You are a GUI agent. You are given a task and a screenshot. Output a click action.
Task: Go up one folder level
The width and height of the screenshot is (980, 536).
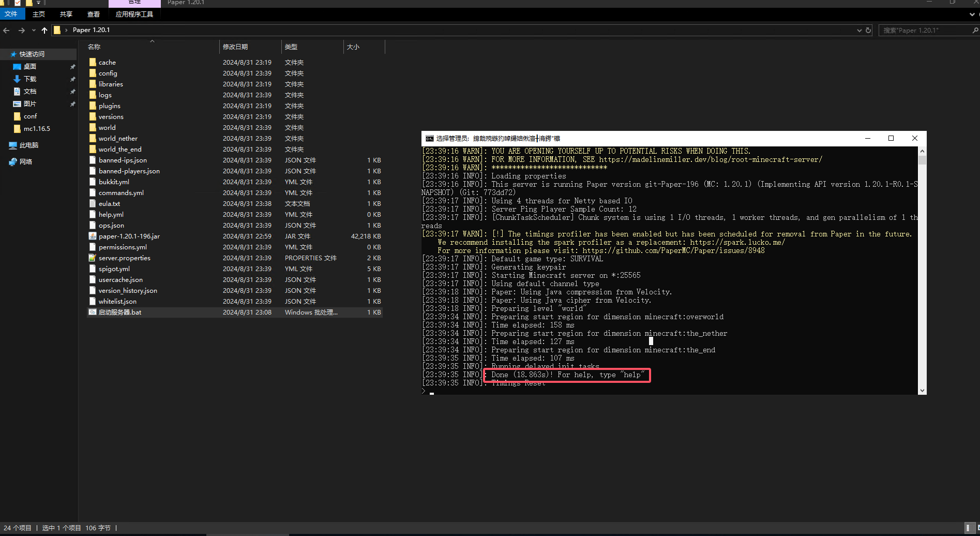tap(44, 30)
